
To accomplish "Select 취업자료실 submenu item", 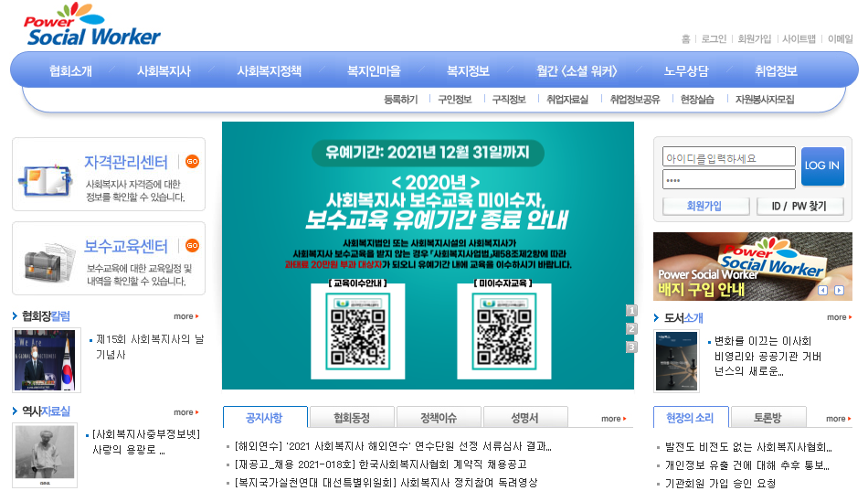I will 567,99.
